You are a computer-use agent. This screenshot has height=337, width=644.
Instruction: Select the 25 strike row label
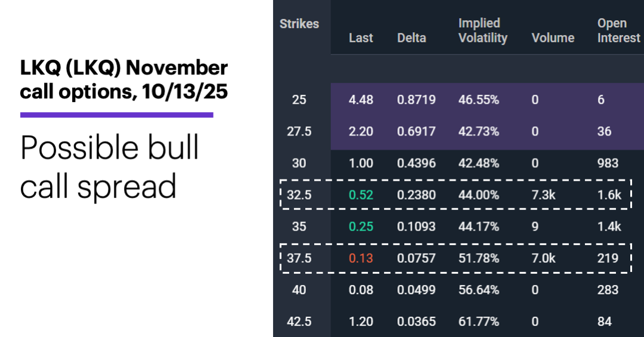[x=299, y=100]
